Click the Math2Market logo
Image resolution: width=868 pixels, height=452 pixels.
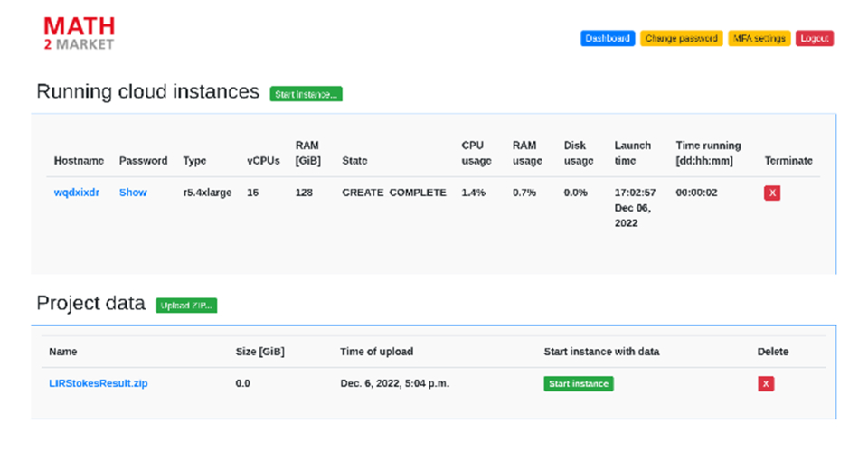[x=80, y=33]
